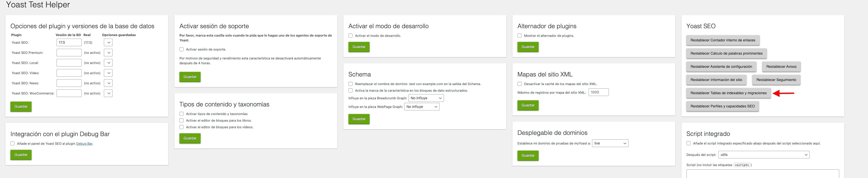Screen dimensions: 868x178
Task: Tick the 'Añade el script integrado' checkbox
Action: (688, 143)
